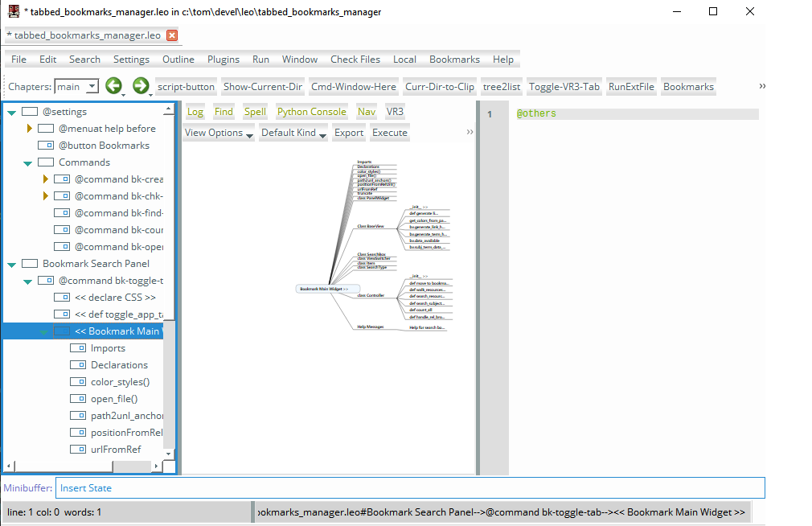Click the toolbar overflow chevron at far right
The image size is (812, 526).
[762, 86]
